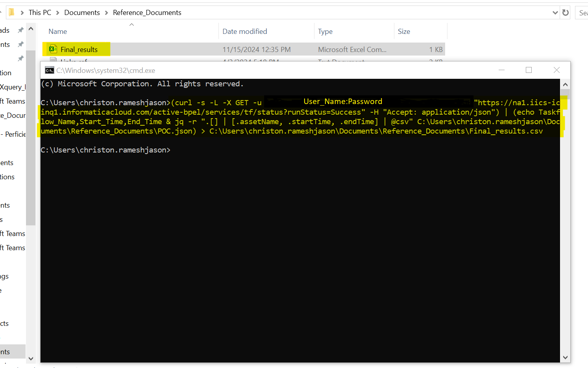
Task: Click the Excel icon beside Final_results
Action: [53, 49]
